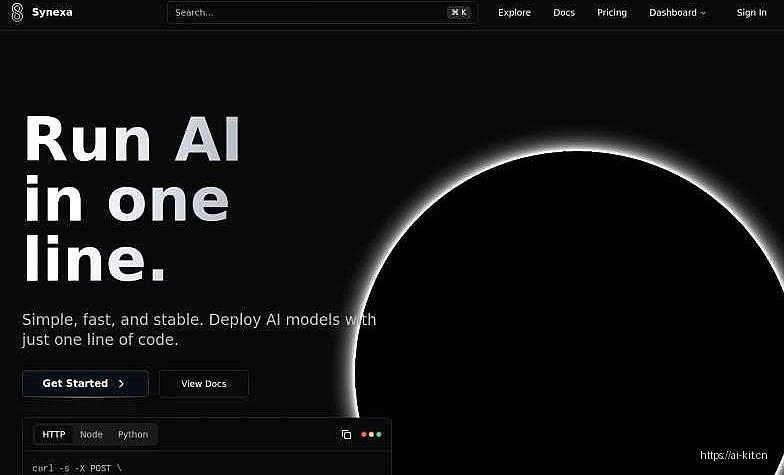Click the yellow dot in the code window
Viewport: 784px width, 475px height.
point(371,435)
